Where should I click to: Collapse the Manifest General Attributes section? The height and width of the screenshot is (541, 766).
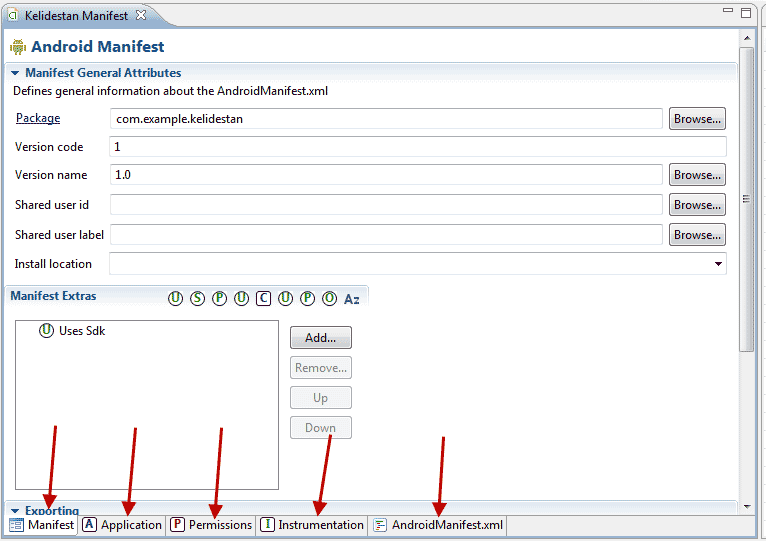(x=15, y=73)
